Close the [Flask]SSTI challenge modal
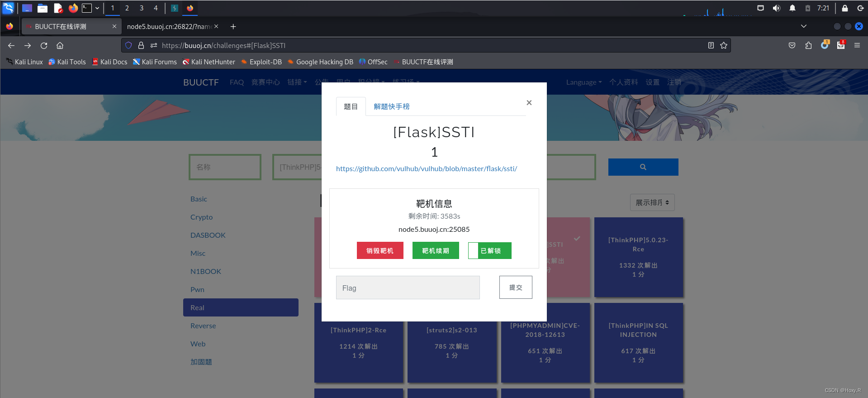Screen dimensions: 868x398 point(529,103)
